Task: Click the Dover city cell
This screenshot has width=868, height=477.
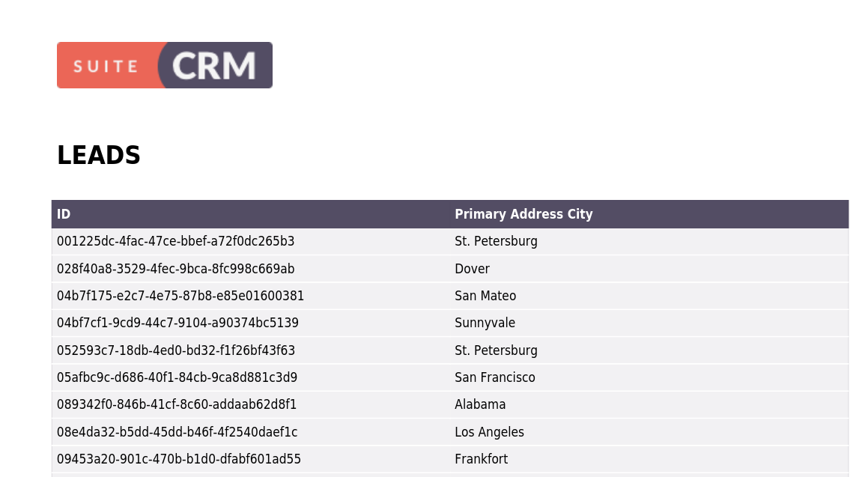Action: (472, 269)
